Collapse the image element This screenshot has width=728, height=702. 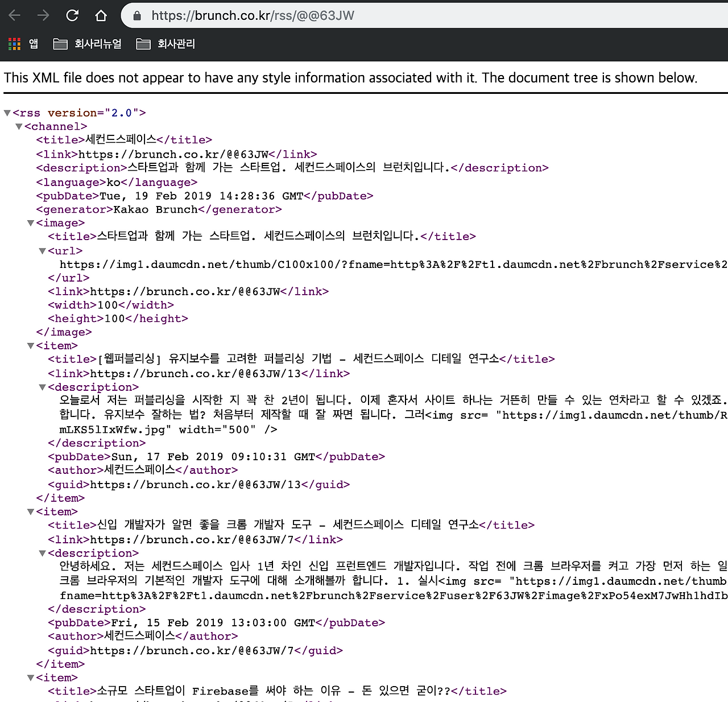(x=30, y=222)
